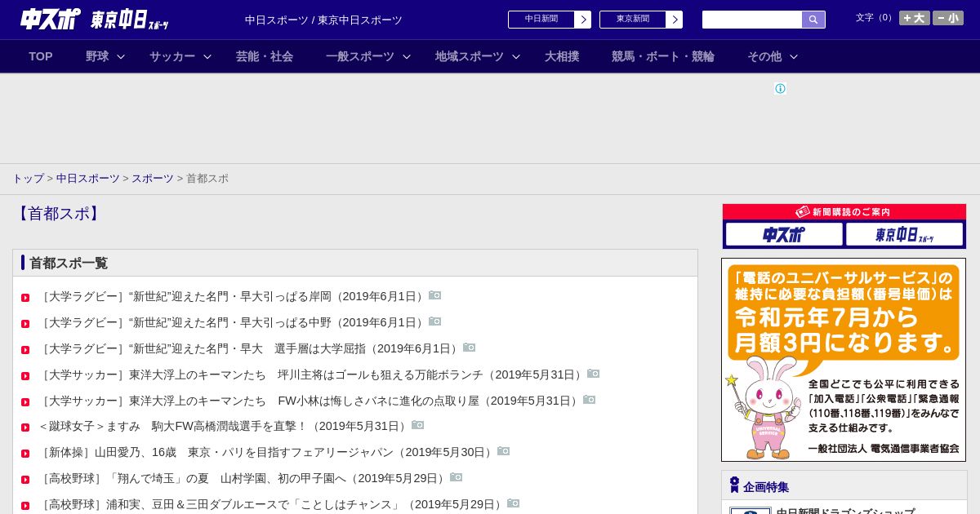Click photo icon beside 岸岡 article

click(x=435, y=295)
